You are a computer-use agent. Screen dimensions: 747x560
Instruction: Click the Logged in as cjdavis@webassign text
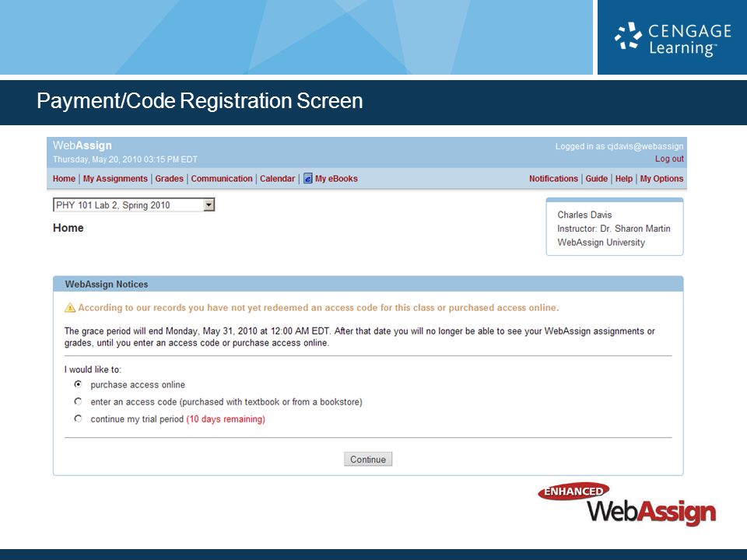pyautogui.click(x=619, y=146)
